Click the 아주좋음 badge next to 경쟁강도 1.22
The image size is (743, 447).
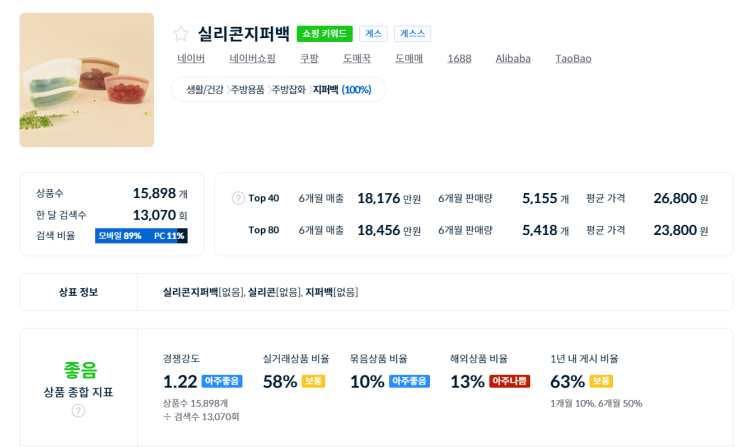click(x=222, y=381)
